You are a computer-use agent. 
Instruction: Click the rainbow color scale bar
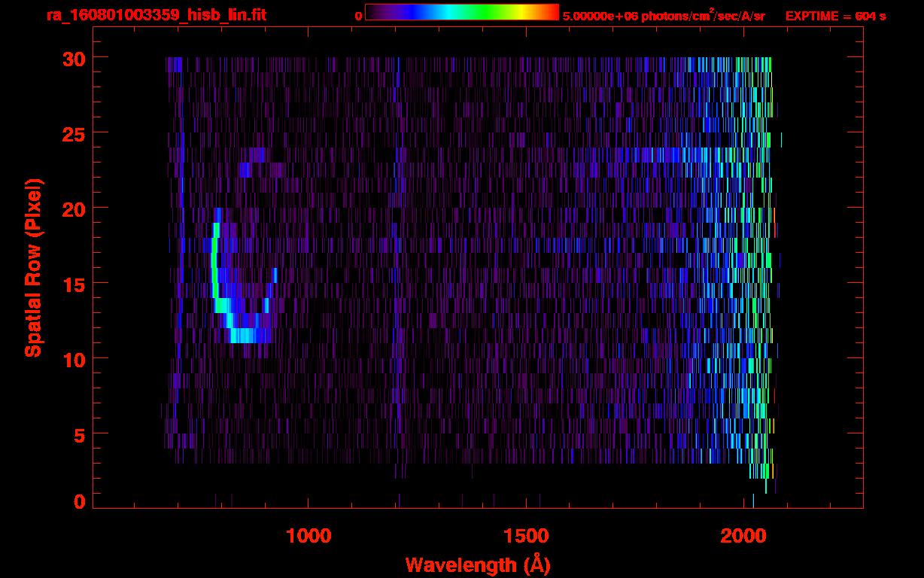click(x=462, y=12)
